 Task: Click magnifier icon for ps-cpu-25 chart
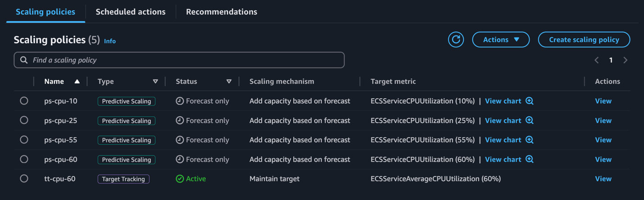click(x=530, y=120)
